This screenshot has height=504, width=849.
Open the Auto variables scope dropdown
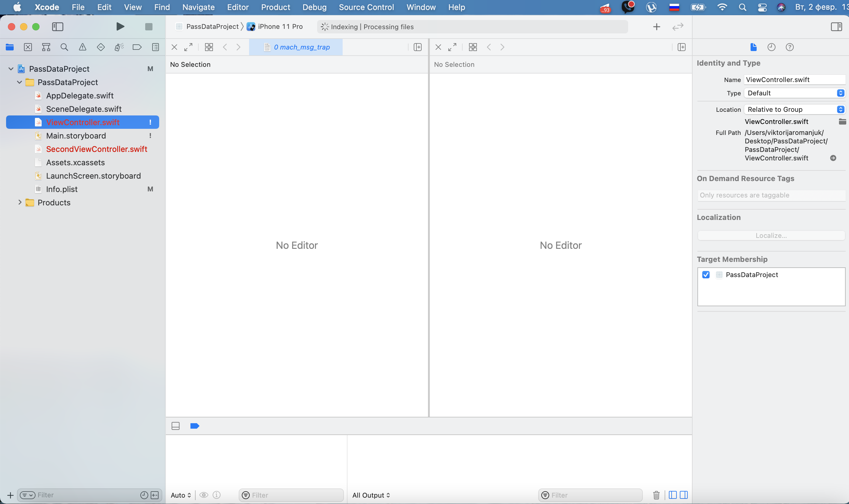(181, 495)
